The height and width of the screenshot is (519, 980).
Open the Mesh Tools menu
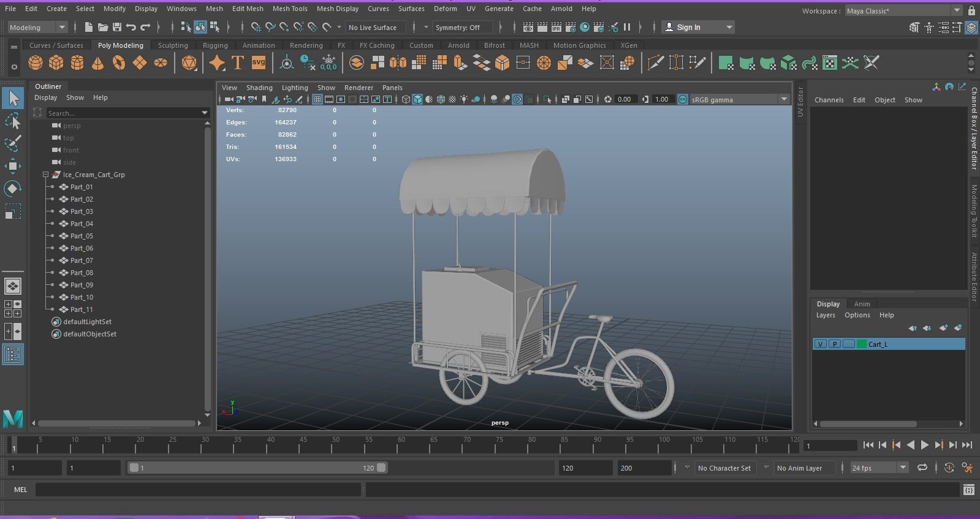pyautogui.click(x=290, y=9)
